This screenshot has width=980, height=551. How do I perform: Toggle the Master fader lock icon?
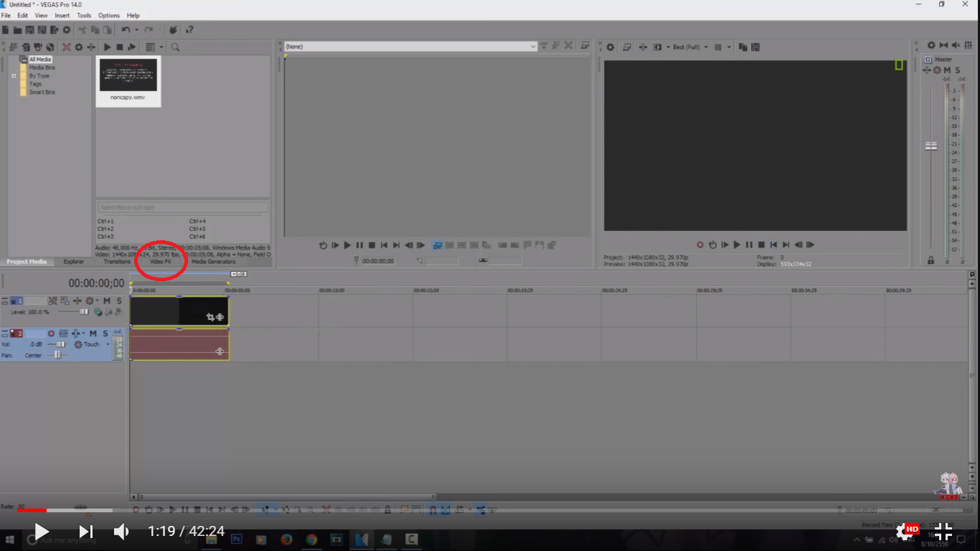point(931,260)
